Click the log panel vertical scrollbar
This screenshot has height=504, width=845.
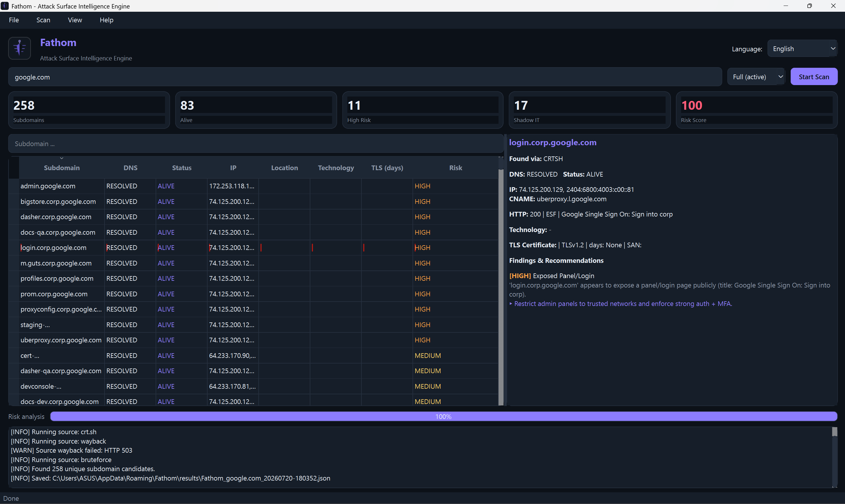834,457
